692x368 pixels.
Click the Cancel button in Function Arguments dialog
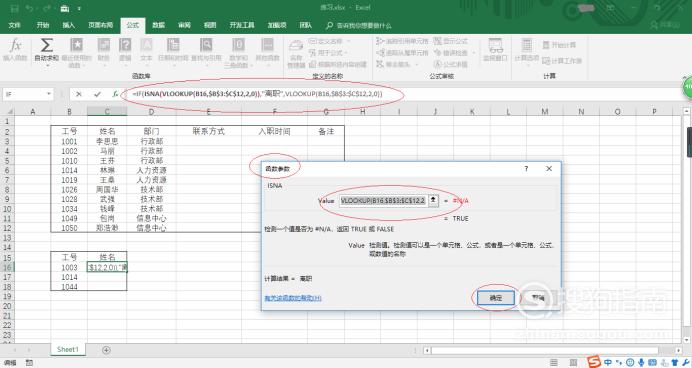point(538,298)
